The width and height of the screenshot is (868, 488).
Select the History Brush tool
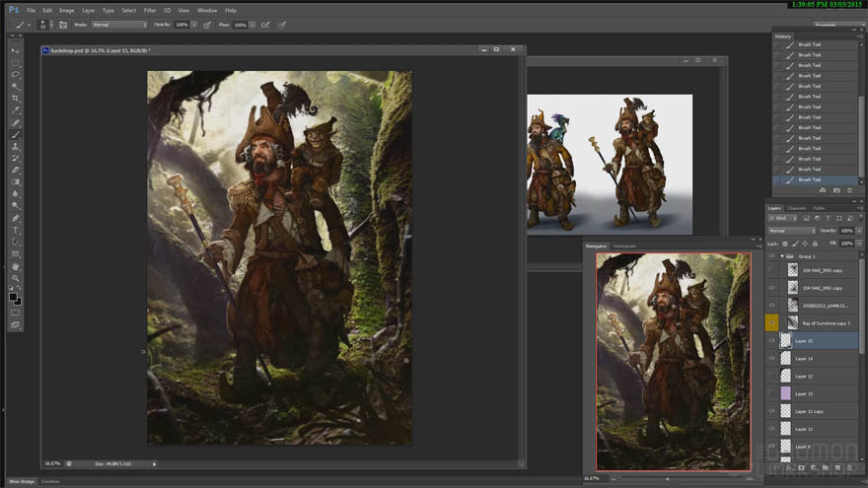(x=16, y=159)
